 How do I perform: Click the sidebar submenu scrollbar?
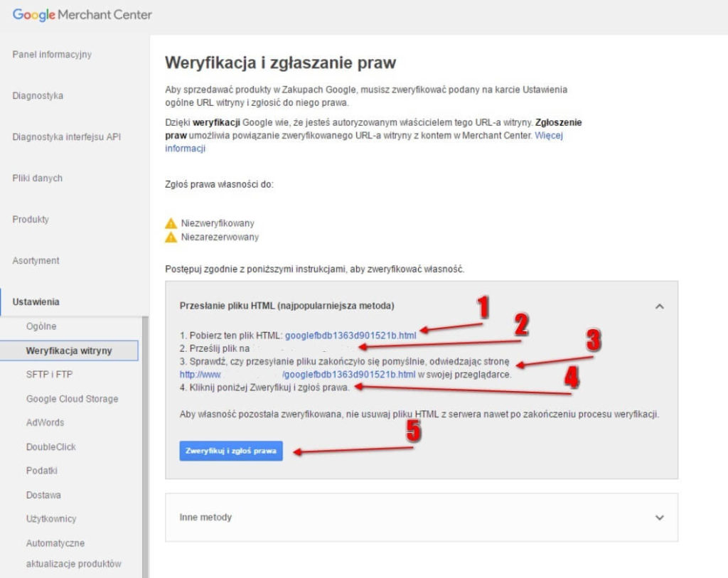[145, 446]
